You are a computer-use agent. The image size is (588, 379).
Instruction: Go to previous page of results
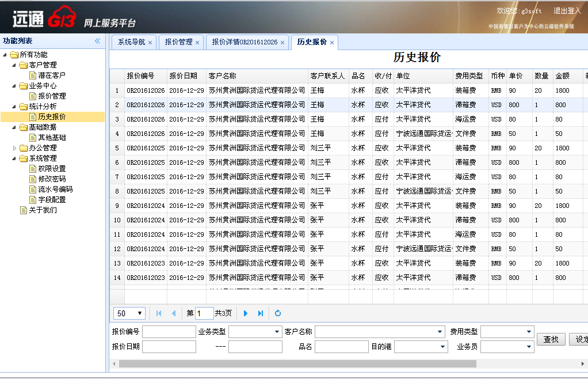click(174, 313)
